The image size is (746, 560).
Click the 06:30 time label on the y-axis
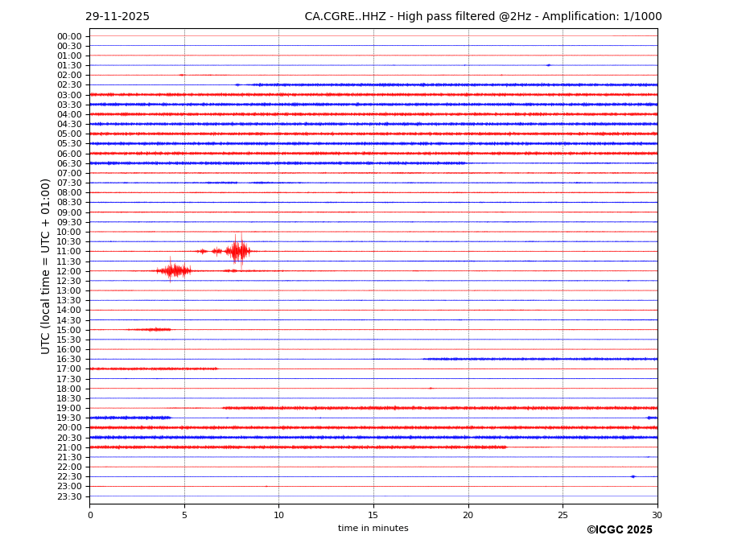69,163
